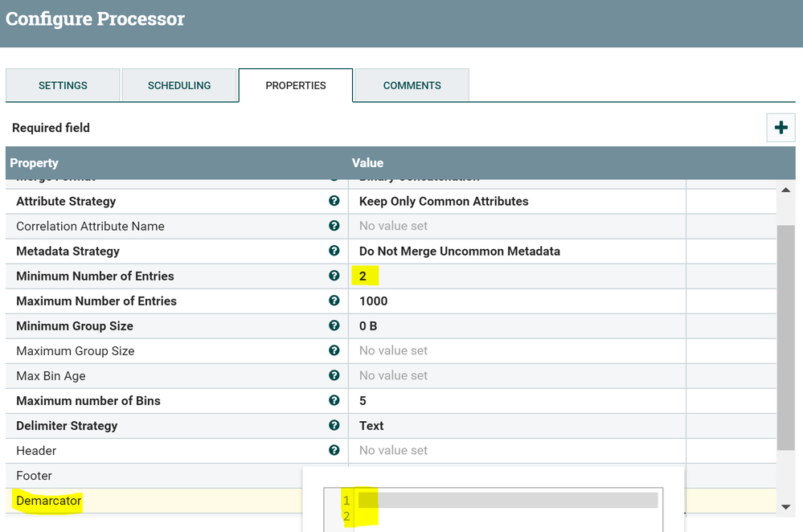The height and width of the screenshot is (532, 803).
Task: Open Delimiter Strategy value Text
Action: [371, 426]
